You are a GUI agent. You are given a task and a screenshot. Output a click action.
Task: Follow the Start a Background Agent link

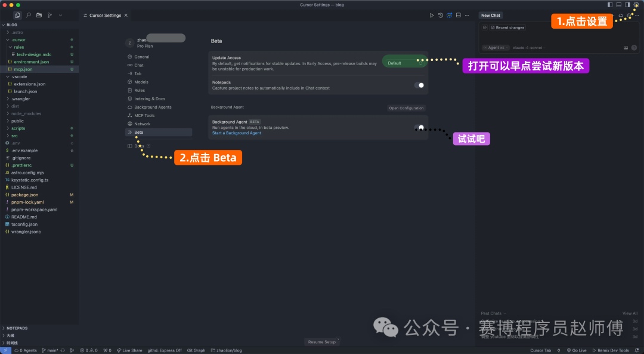[237, 133]
